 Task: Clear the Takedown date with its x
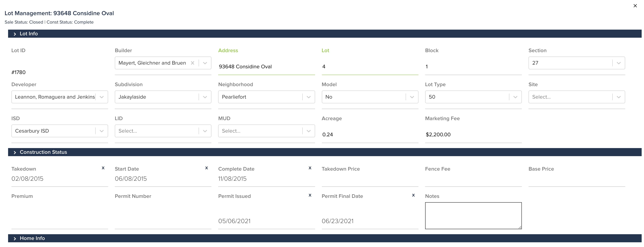(x=103, y=168)
